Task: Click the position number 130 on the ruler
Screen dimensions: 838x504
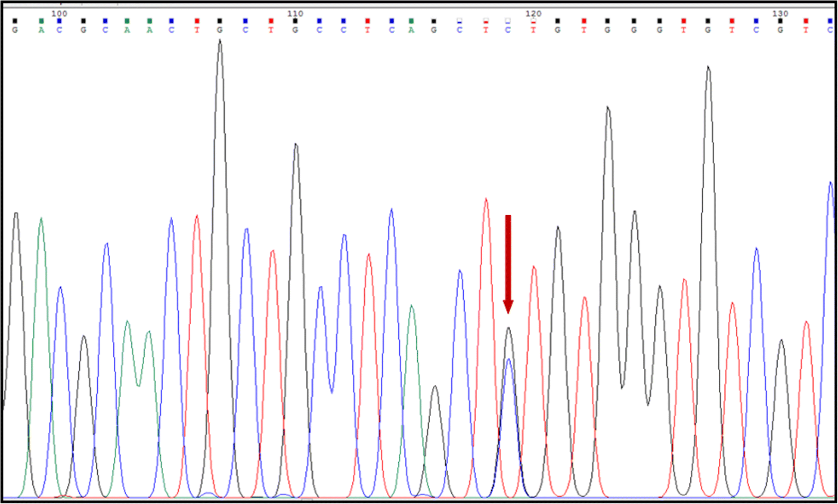Action: [780, 13]
